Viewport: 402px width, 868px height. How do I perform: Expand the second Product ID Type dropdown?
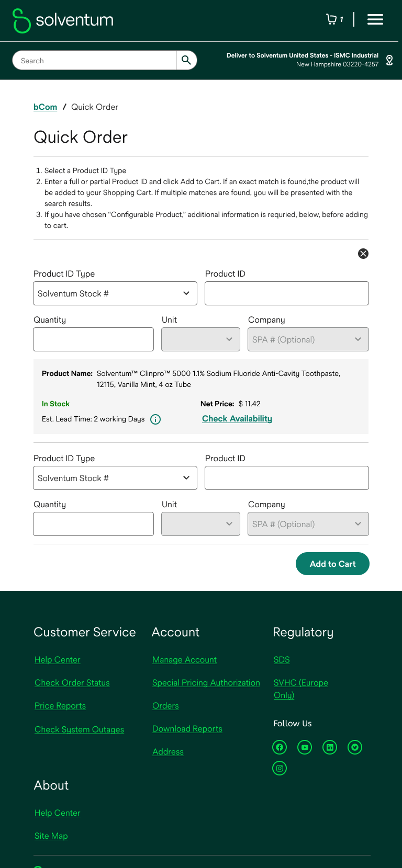(115, 478)
